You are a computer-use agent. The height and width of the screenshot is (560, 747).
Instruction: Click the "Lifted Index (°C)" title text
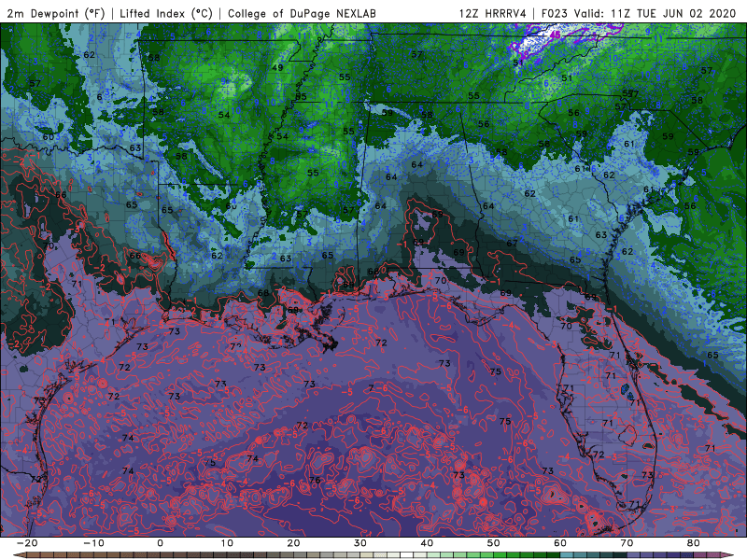166,13
